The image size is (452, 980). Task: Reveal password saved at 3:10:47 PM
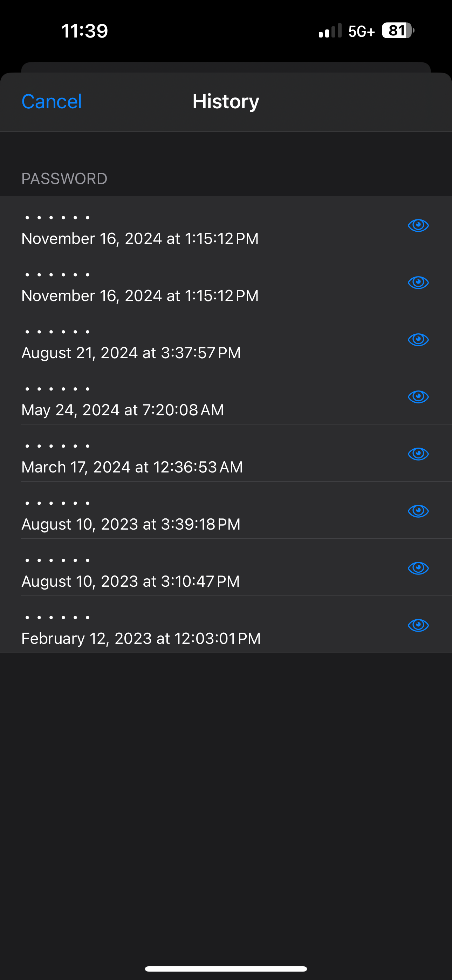418,567
